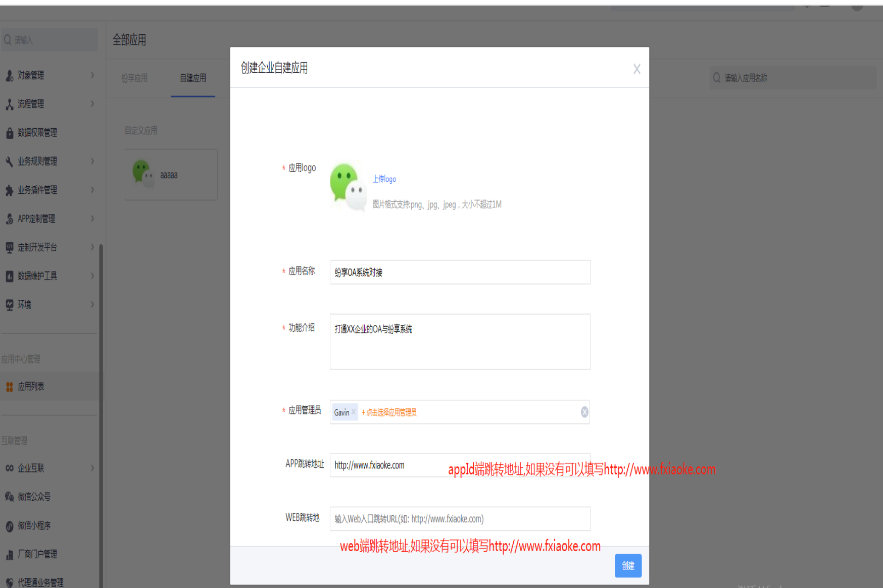Open 数据权限管理 menu item
The width and height of the screenshot is (883, 588).
click(50, 133)
